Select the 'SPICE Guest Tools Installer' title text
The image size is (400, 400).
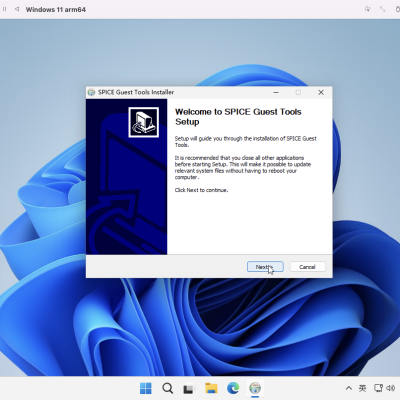(x=136, y=92)
